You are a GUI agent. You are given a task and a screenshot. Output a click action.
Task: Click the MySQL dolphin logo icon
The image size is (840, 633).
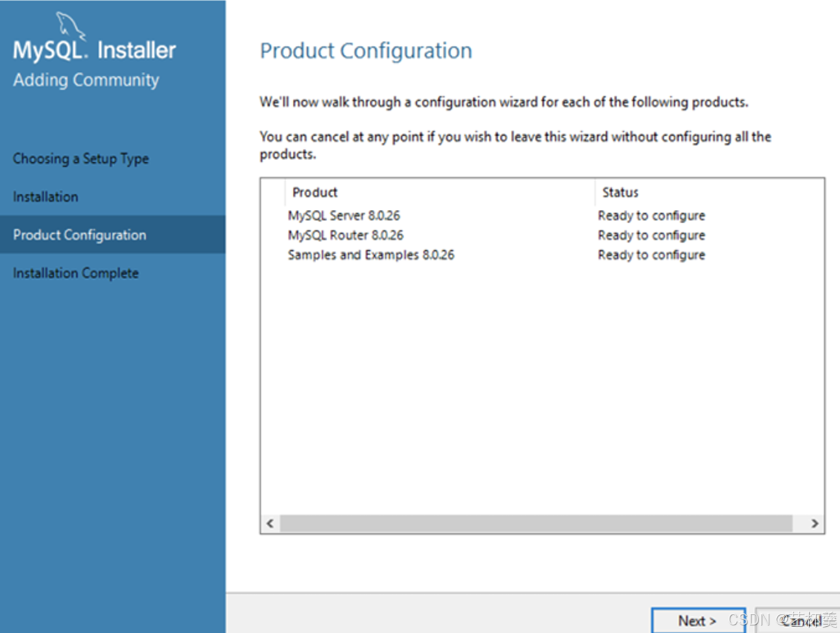click(x=71, y=25)
